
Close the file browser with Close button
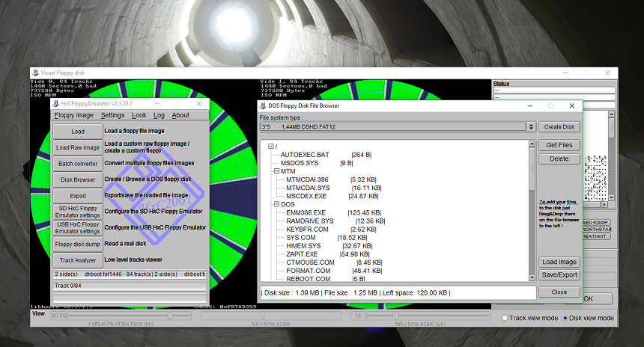[559, 292]
